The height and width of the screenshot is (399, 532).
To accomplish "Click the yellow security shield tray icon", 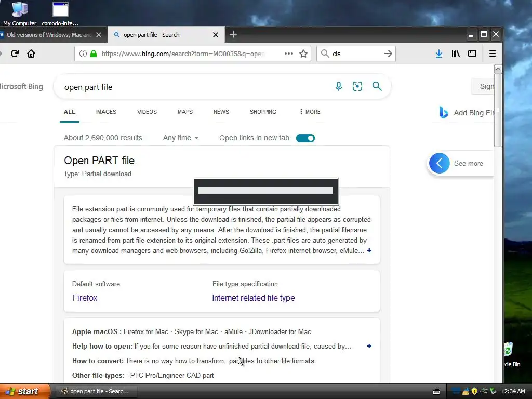I will coord(474,391).
